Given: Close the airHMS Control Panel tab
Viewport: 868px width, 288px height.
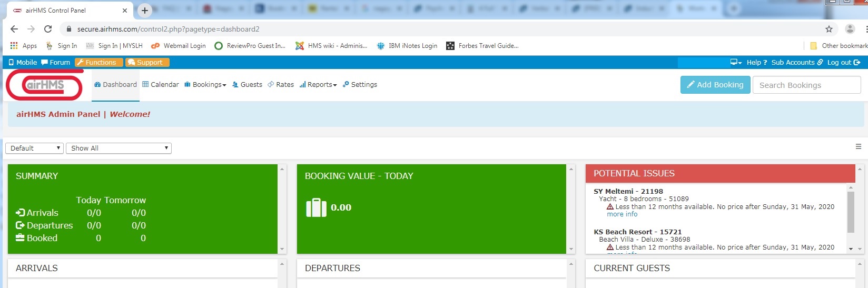Looking at the screenshot, I should pos(125,10).
